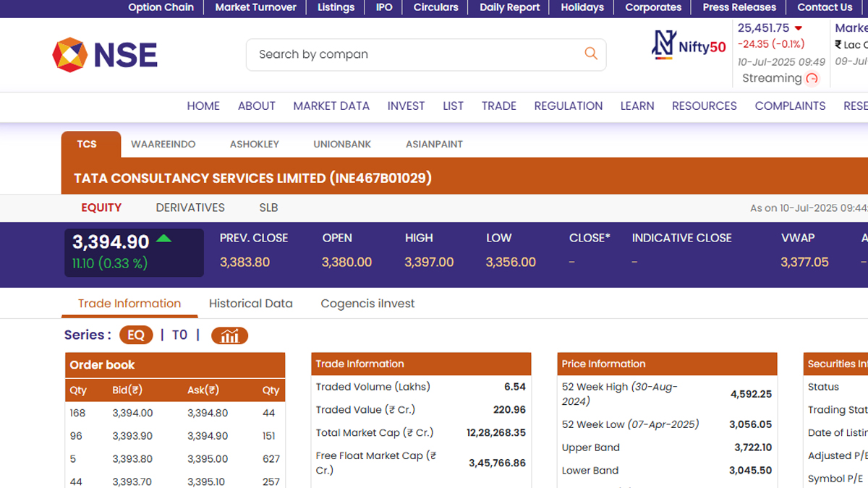Image resolution: width=868 pixels, height=488 pixels.
Task: Open Option Chain link
Action: (x=161, y=7)
